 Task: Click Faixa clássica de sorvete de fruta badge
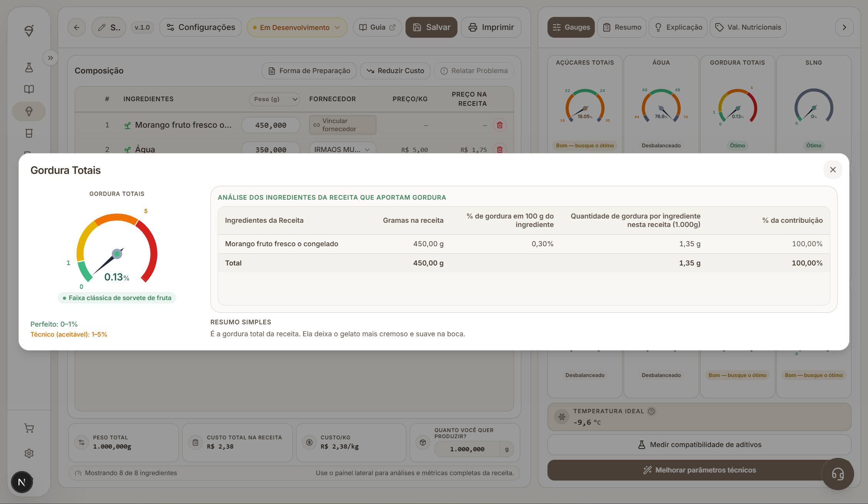click(117, 298)
